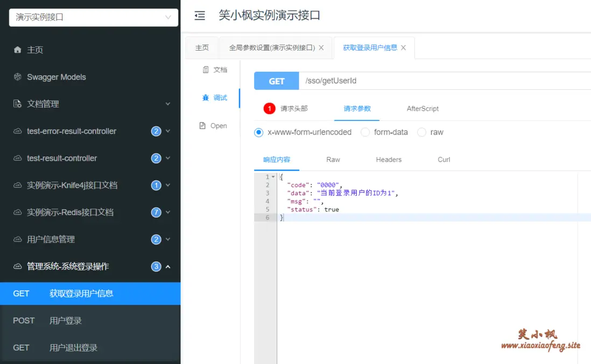
Task: Select the form-data radio option
Action: click(365, 132)
